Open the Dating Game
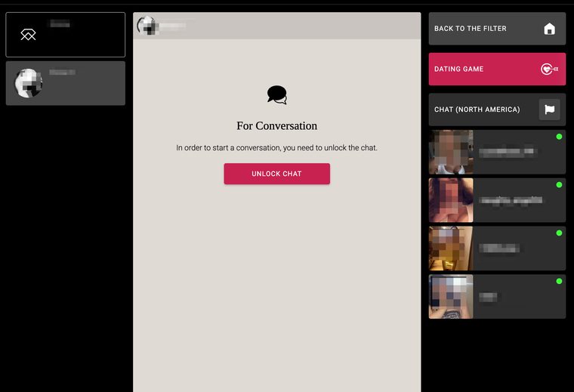Image resolution: width=574 pixels, height=392 pixels. pyautogui.click(x=497, y=69)
